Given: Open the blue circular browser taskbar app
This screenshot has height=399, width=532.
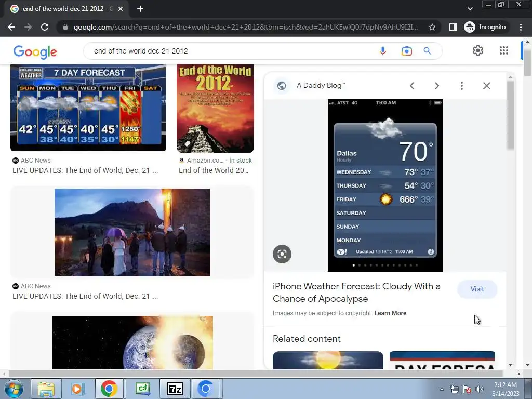Looking at the screenshot, I should click(206, 389).
